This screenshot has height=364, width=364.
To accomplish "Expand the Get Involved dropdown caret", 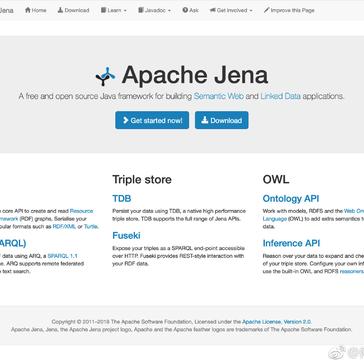I will coord(251,11).
